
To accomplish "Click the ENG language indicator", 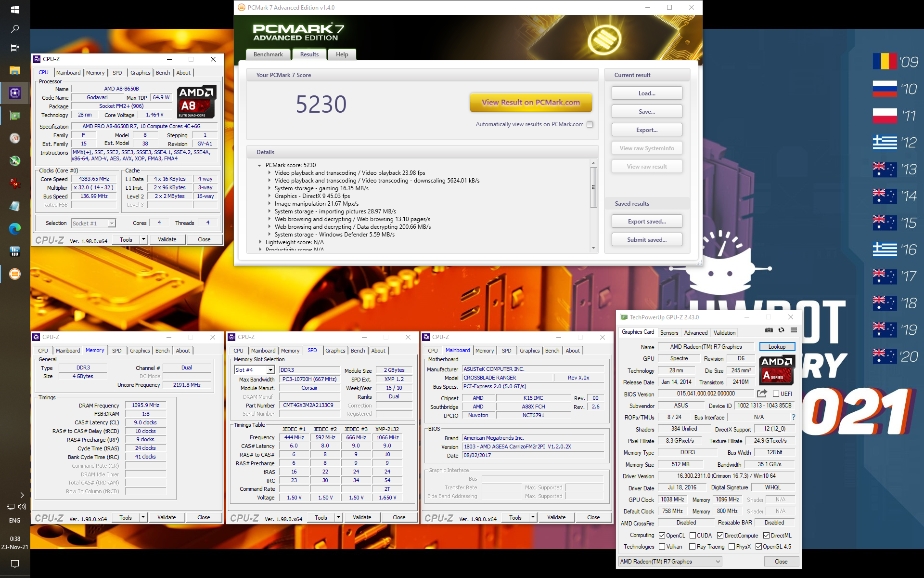I will click(x=15, y=521).
